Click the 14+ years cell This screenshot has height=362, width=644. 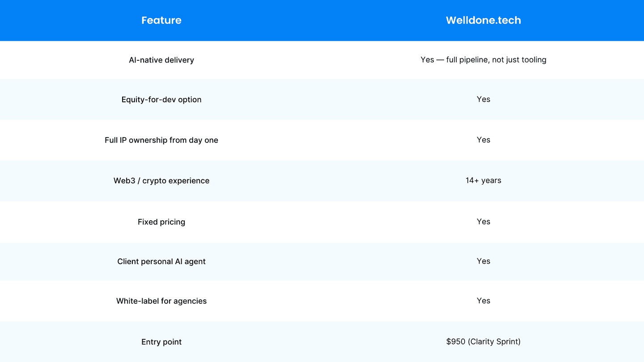click(x=483, y=181)
